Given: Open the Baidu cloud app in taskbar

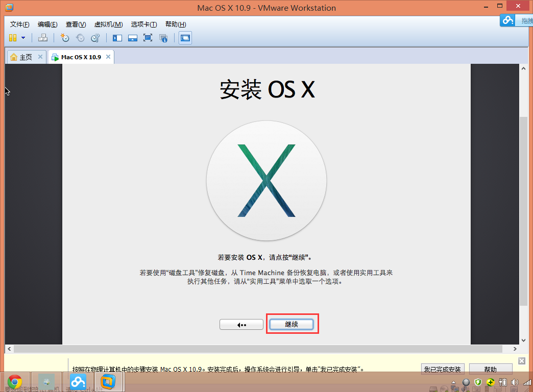Looking at the screenshot, I should point(78,382).
